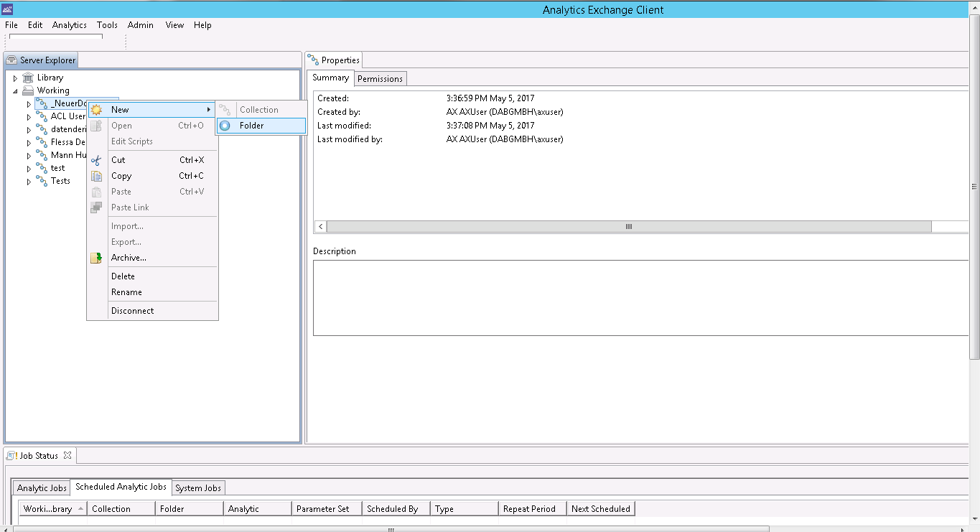Sort by the Folder column header
This screenshot has height=532, width=980.
[189, 509]
